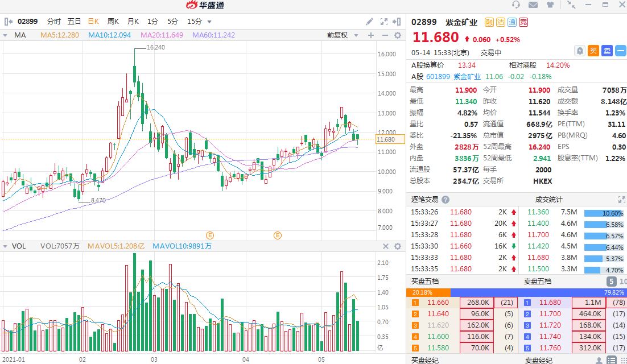This screenshot has height=364, width=627.
Task: Select the 15分 fifteen-minute chart
Action: point(195,22)
